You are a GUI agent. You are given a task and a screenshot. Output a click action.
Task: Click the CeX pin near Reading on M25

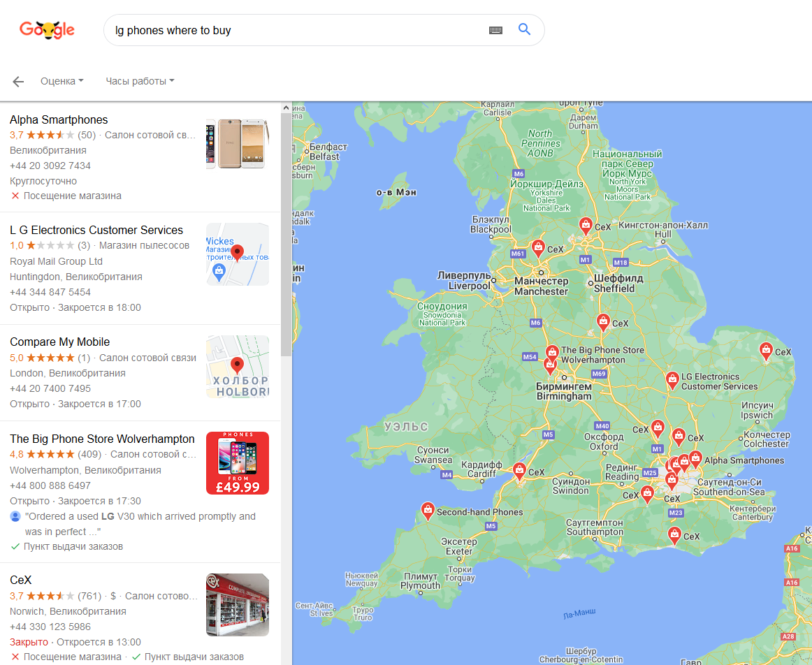point(647,494)
